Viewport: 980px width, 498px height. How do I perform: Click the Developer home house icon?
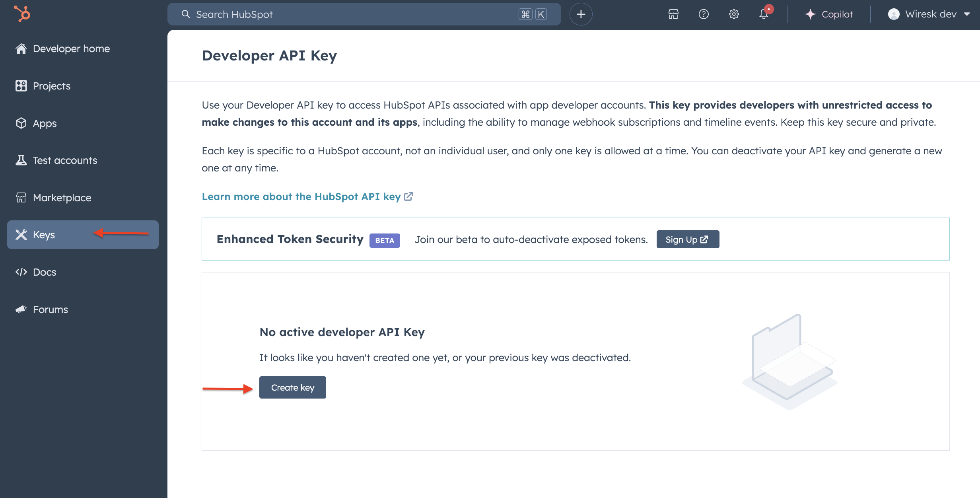[x=21, y=49]
